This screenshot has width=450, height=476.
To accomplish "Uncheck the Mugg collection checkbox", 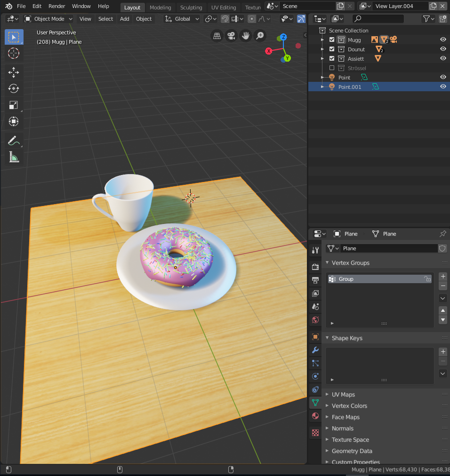I will (332, 40).
